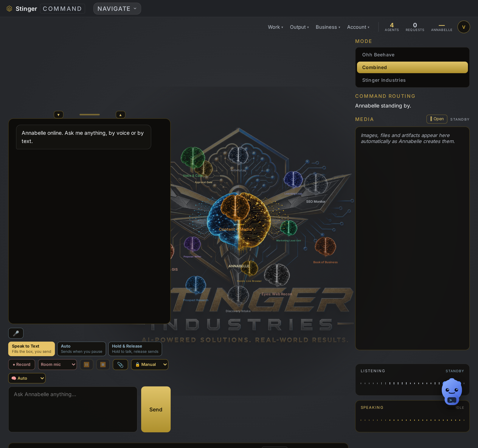Click the Stinger hexagon logo icon
The height and width of the screenshot is (448, 478).
[9, 9]
